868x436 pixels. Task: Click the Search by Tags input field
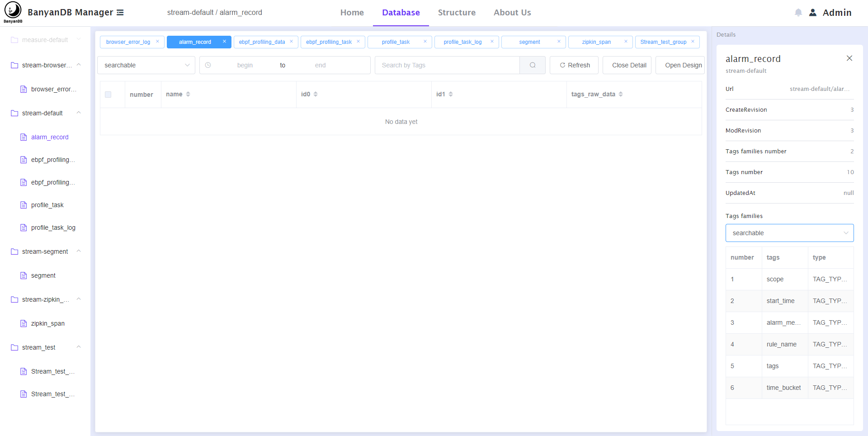[x=447, y=65]
